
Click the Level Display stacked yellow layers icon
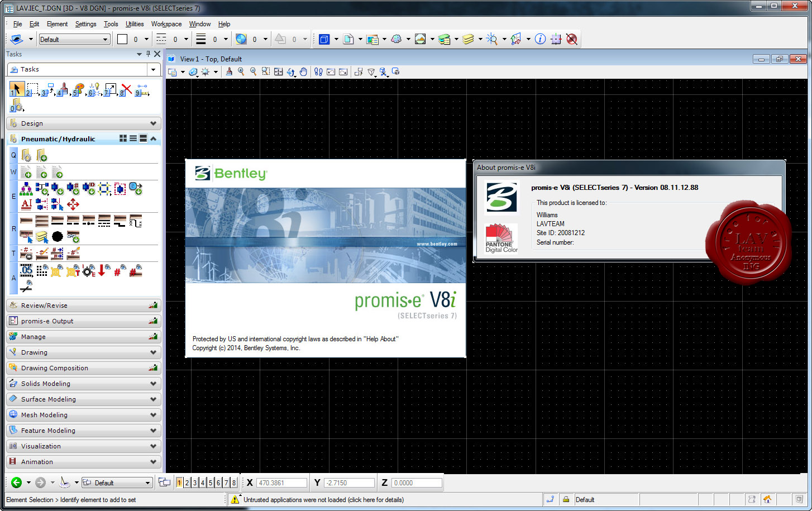pos(468,39)
